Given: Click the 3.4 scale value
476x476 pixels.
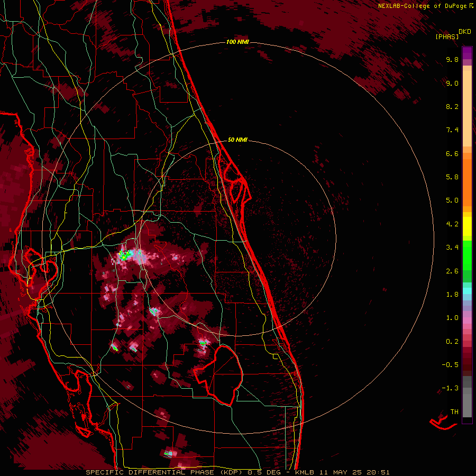Looking at the screenshot, I should (x=452, y=248).
